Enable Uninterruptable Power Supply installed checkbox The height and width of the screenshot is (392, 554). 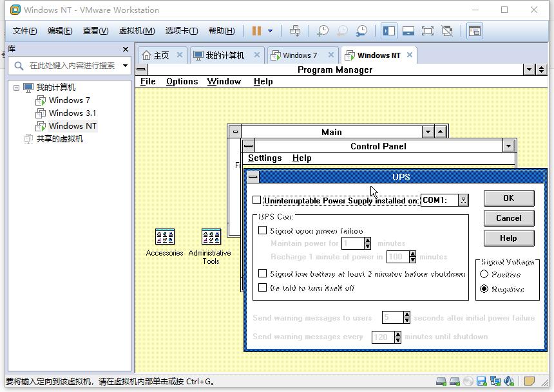(x=257, y=200)
